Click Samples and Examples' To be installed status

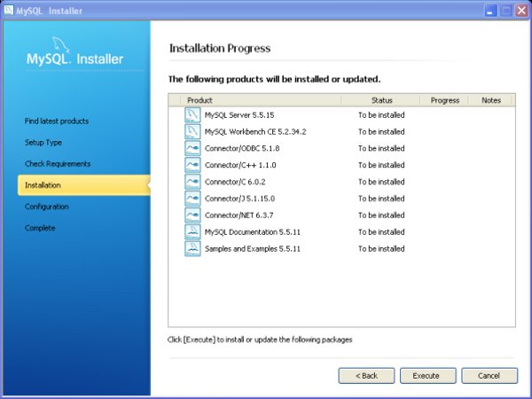(381, 248)
